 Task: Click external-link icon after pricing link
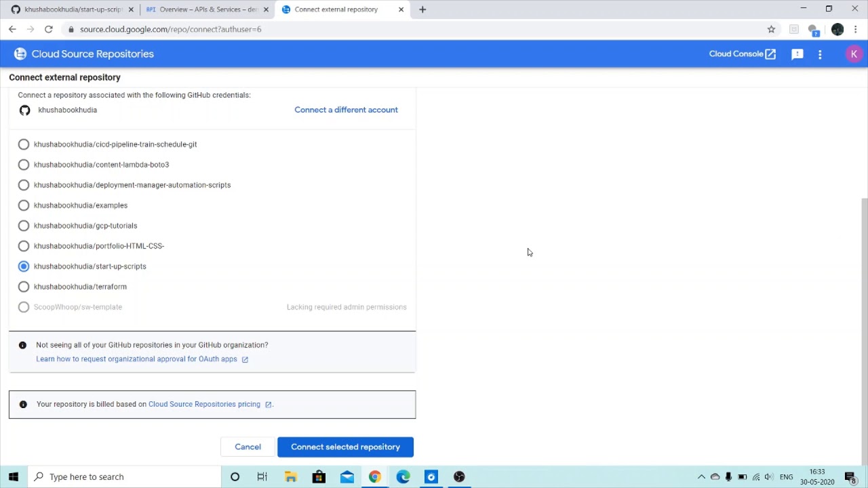coord(269,405)
